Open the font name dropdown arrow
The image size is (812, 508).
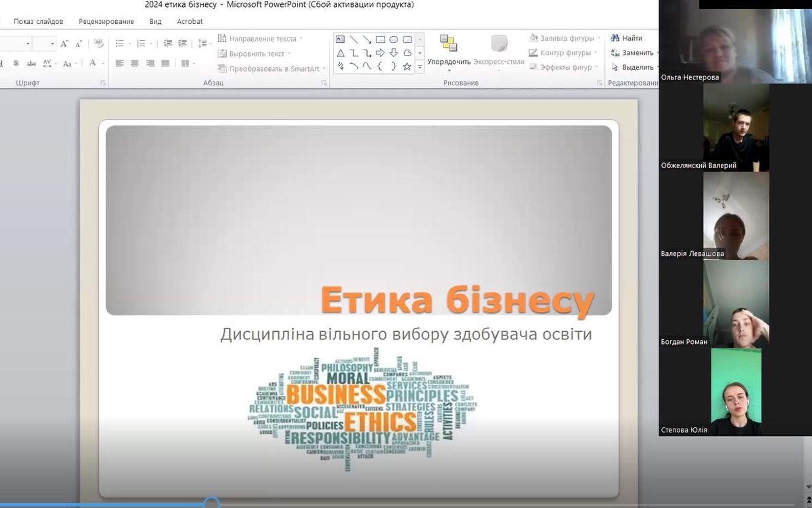pos(28,44)
